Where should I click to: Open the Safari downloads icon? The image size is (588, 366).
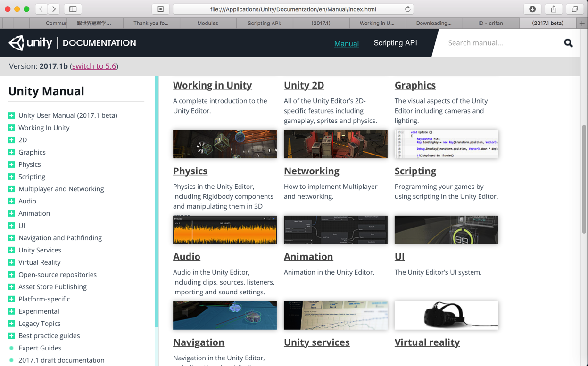point(532,9)
